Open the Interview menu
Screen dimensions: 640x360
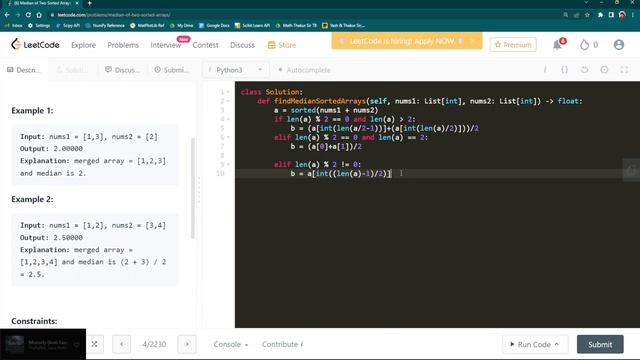click(x=165, y=45)
